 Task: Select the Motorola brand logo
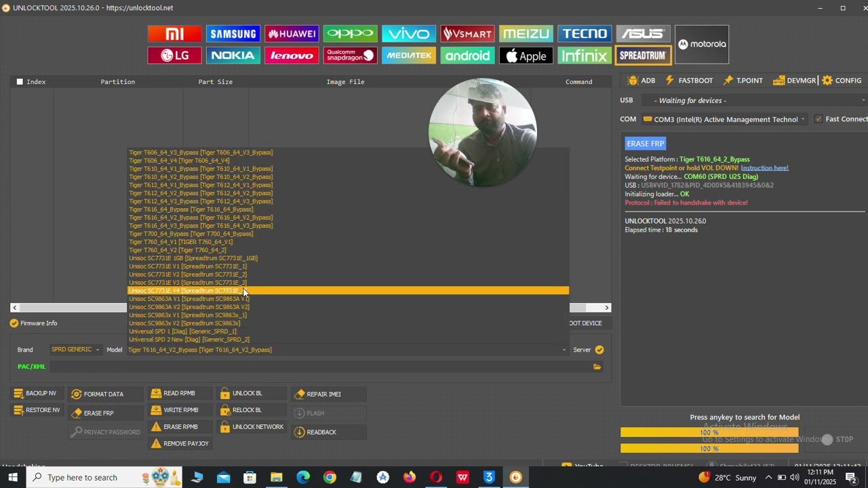point(701,44)
